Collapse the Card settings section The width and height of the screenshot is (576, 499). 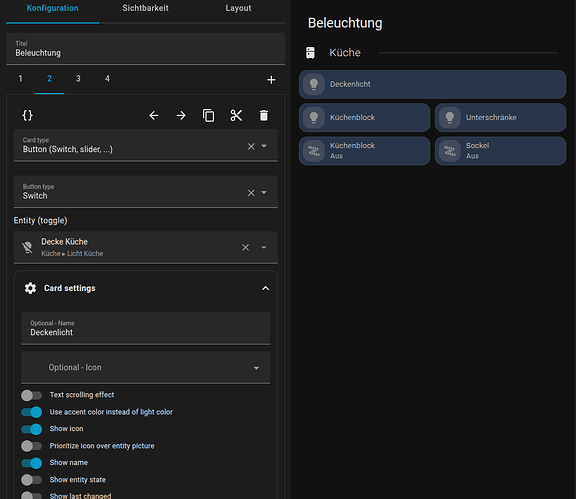click(x=265, y=288)
